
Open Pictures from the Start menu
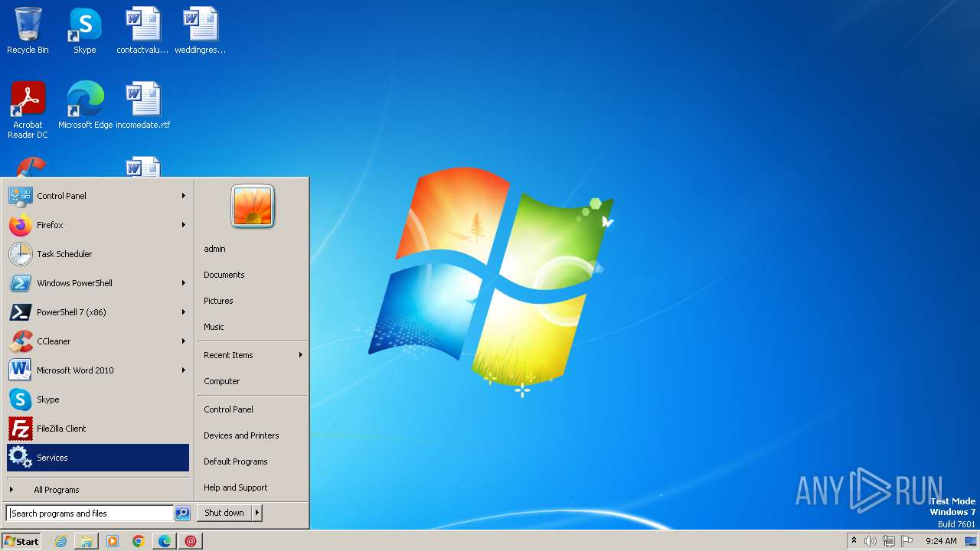pos(253,301)
